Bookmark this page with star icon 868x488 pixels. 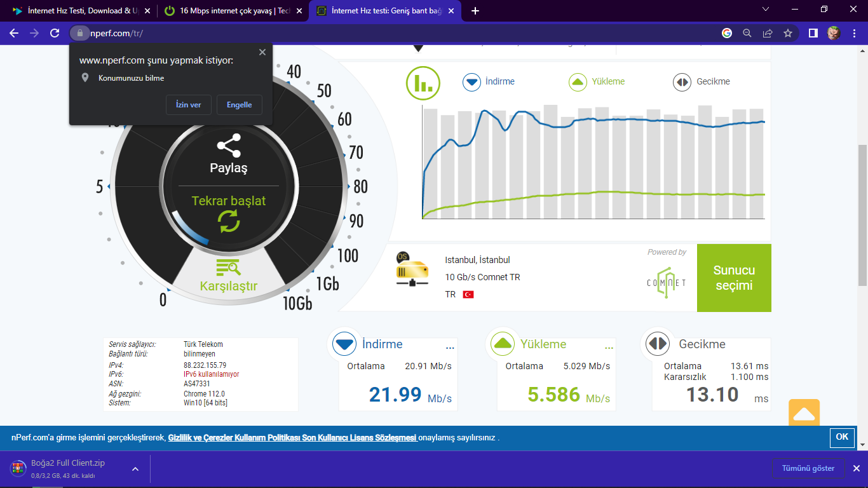coord(788,33)
